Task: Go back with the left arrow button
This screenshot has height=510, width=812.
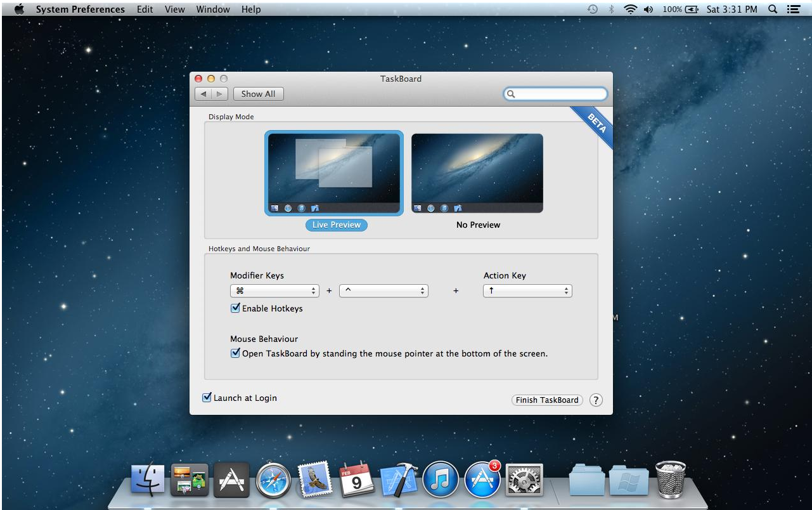Action: [203, 94]
